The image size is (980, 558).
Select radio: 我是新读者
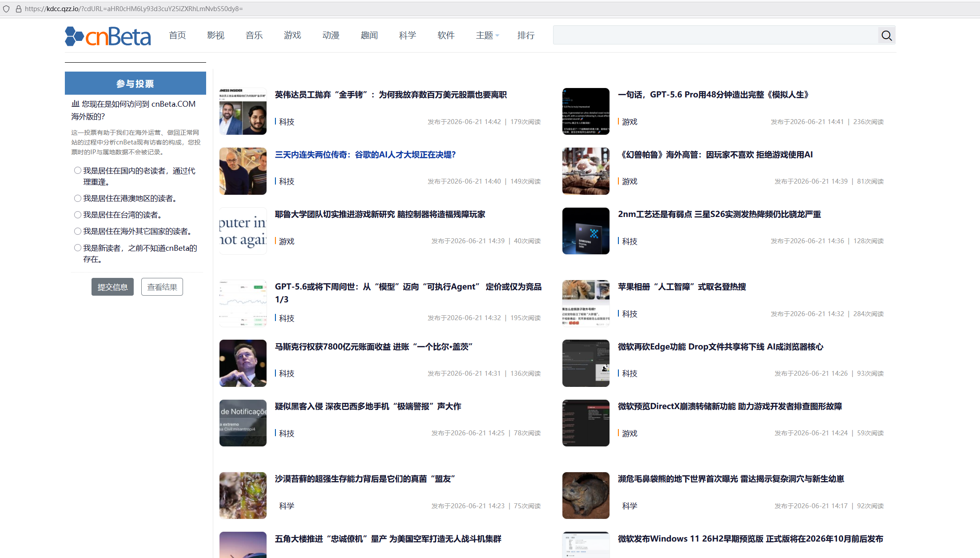pos(78,248)
